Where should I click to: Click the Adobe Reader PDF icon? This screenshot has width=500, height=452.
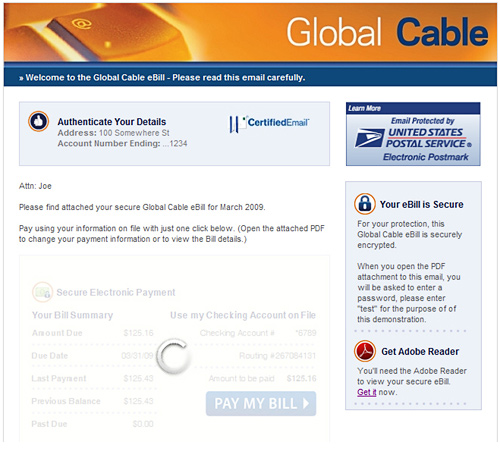coord(365,351)
